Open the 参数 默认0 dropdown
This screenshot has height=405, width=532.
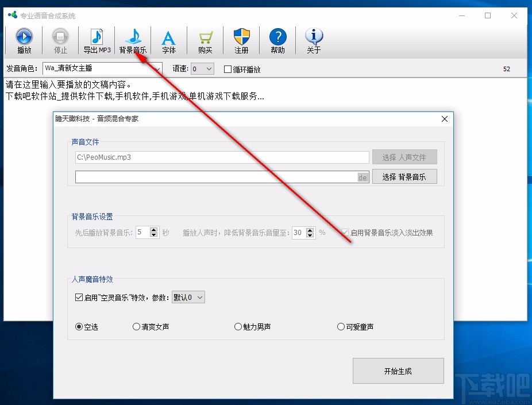tap(188, 298)
